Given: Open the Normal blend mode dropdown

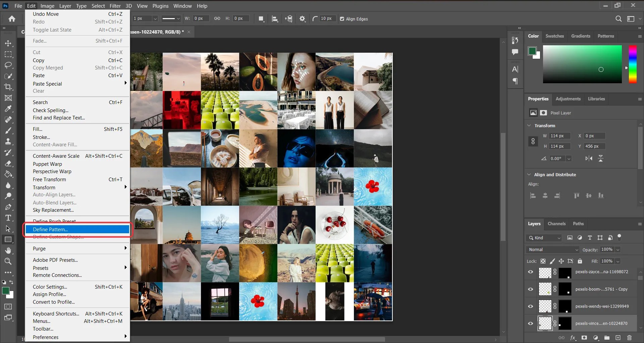Looking at the screenshot, I should (x=552, y=250).
